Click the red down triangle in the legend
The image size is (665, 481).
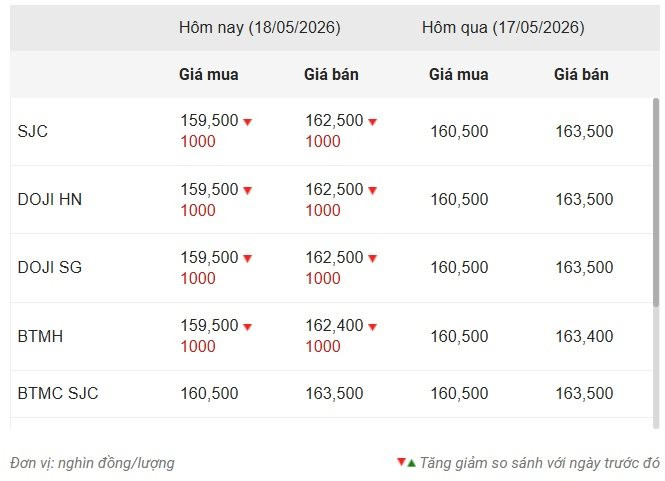(x=401, y=461)
